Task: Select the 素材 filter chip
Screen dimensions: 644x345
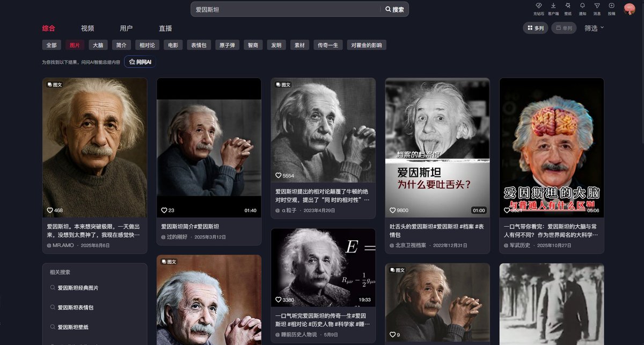Action: [x=299, y=45]
